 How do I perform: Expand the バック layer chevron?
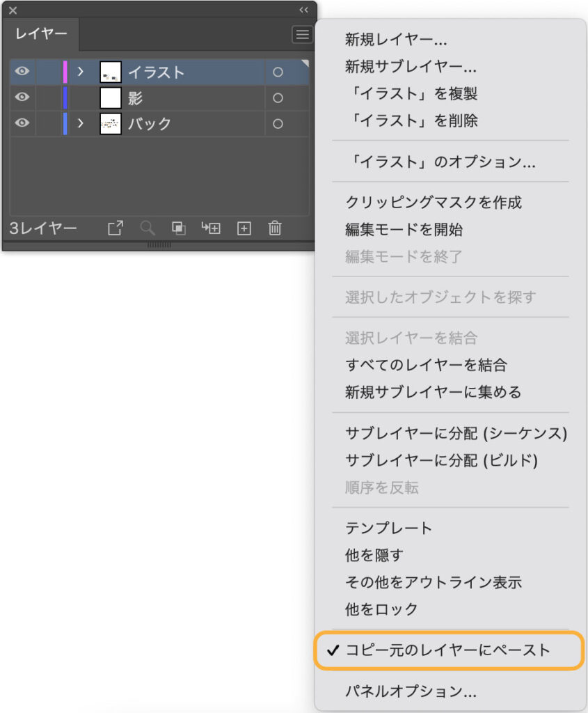81,123
